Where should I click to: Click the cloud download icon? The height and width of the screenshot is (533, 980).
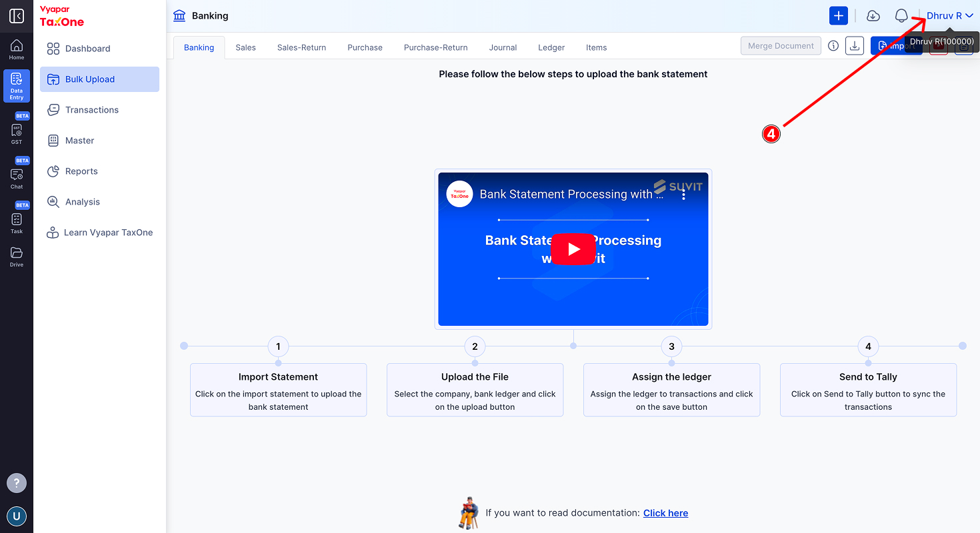click(873, 16)
